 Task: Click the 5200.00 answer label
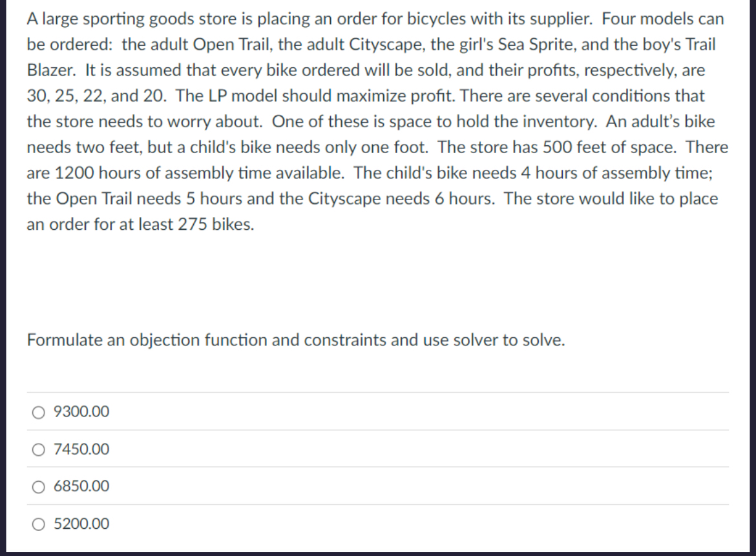pyautogui.click(x=81, y=524)
